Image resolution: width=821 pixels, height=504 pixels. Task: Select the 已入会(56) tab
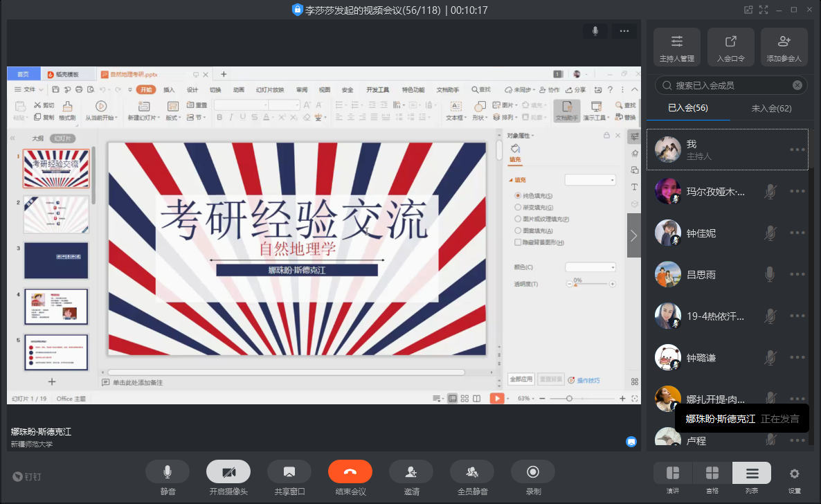[687, 109]
